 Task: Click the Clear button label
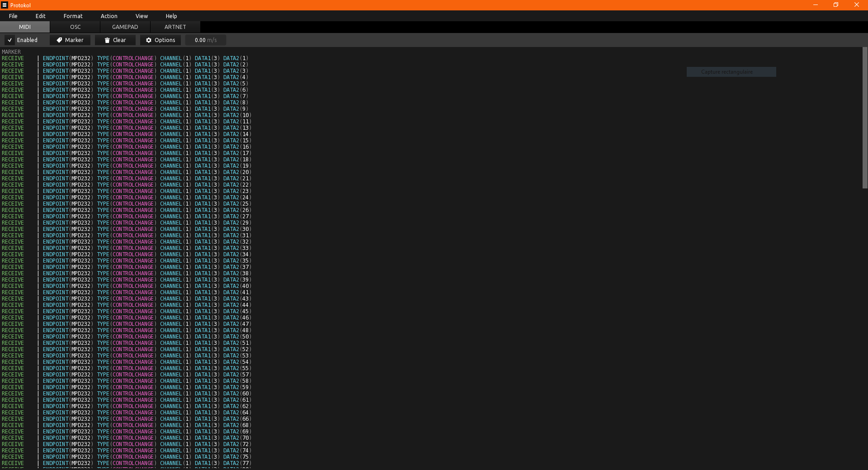[x=119, y=40]
